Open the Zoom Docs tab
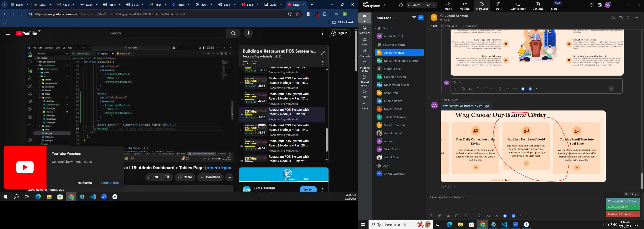The width and height of the screenshot is (644, 229). pos(498,6)
